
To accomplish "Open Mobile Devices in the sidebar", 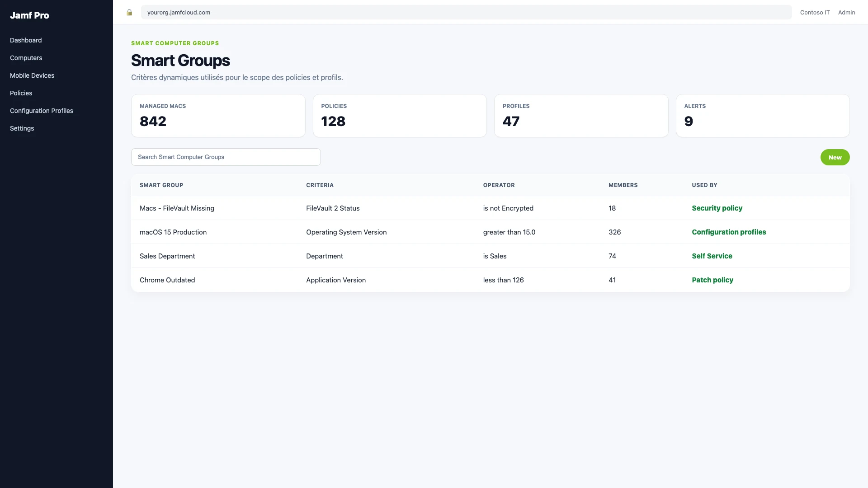I will pos(32,75).
